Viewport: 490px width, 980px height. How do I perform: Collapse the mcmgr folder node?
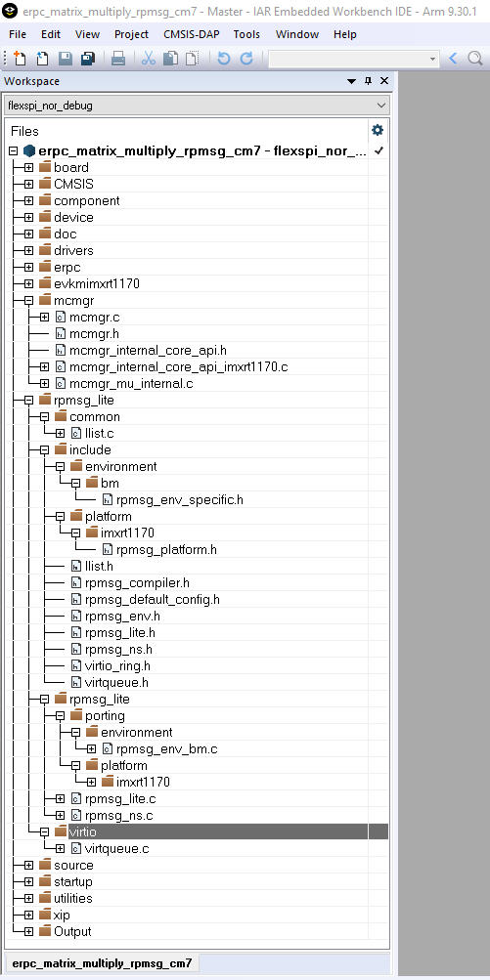coord(28,301)
